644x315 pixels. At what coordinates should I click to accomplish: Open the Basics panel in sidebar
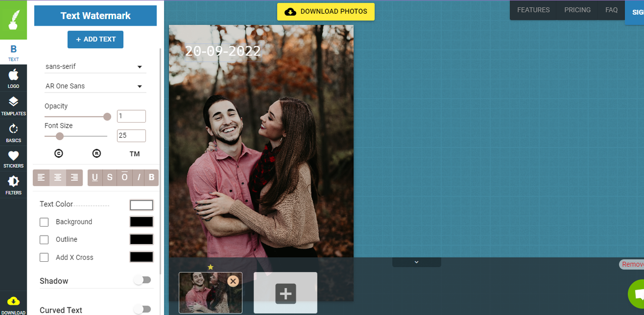[x=13, y=133]
